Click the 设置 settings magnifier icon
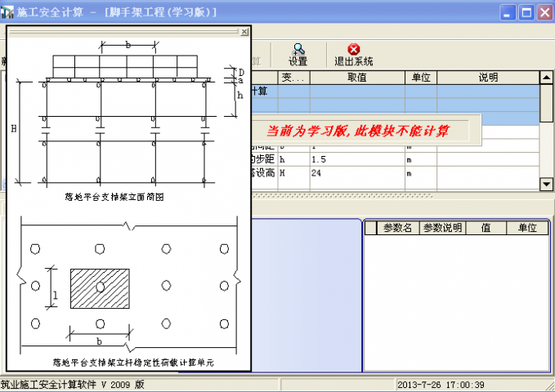Image resolution: width=555 pixels, height=392 pixels. point(298,50)
